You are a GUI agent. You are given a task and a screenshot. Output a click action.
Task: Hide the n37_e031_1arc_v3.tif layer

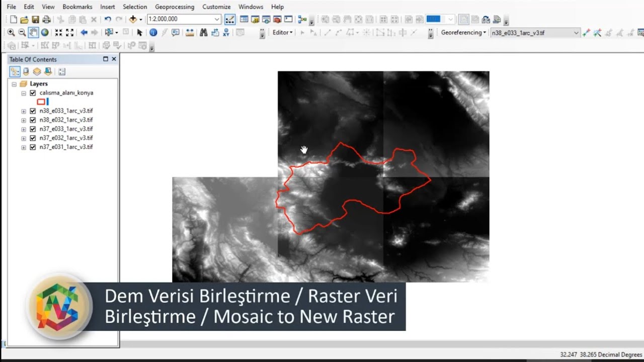[33, 147]
